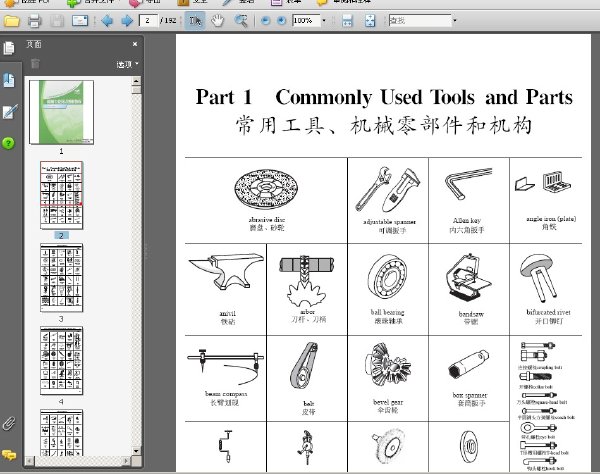
Task: Choose the marquee zoom magnifier tool
Action: 241,21
